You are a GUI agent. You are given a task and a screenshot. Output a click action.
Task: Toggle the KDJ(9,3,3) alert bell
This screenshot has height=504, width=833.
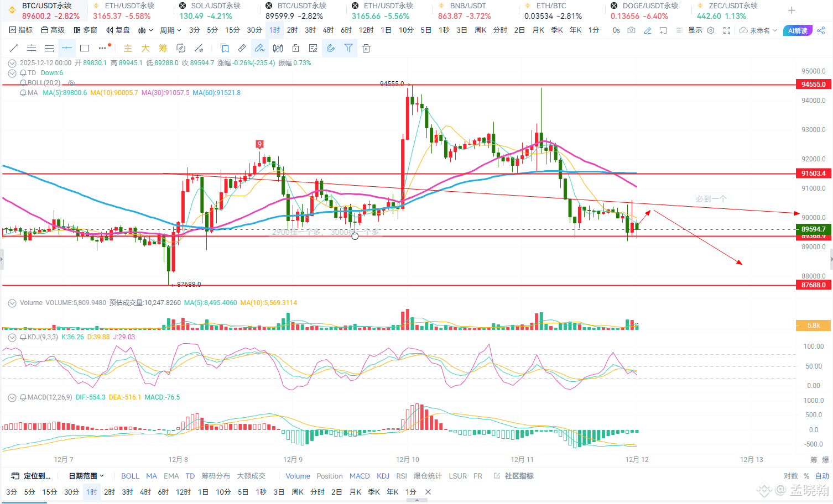click(23, 337)
